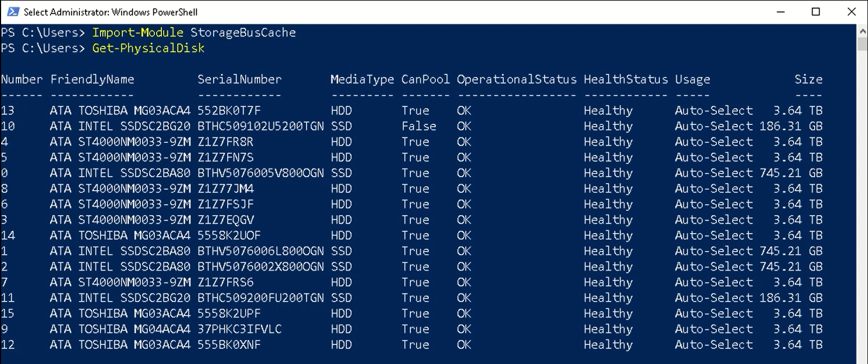This screenshot has height=364, width=868.
Task: Click disk number 11
Action: tap(8, 298)
